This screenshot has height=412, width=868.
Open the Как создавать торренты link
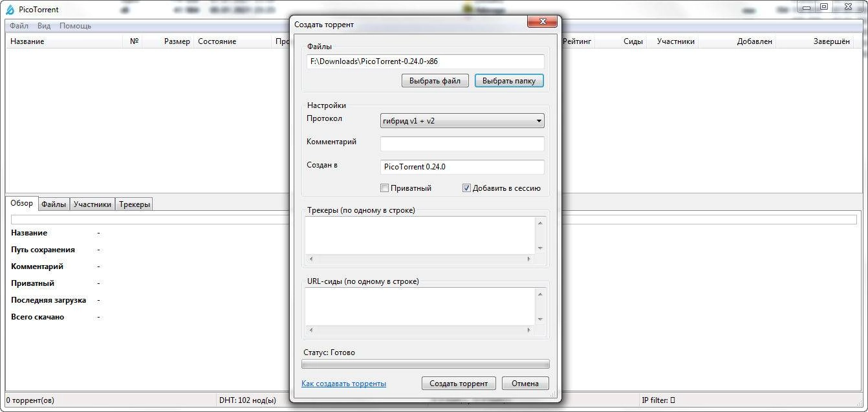point(343,384)
